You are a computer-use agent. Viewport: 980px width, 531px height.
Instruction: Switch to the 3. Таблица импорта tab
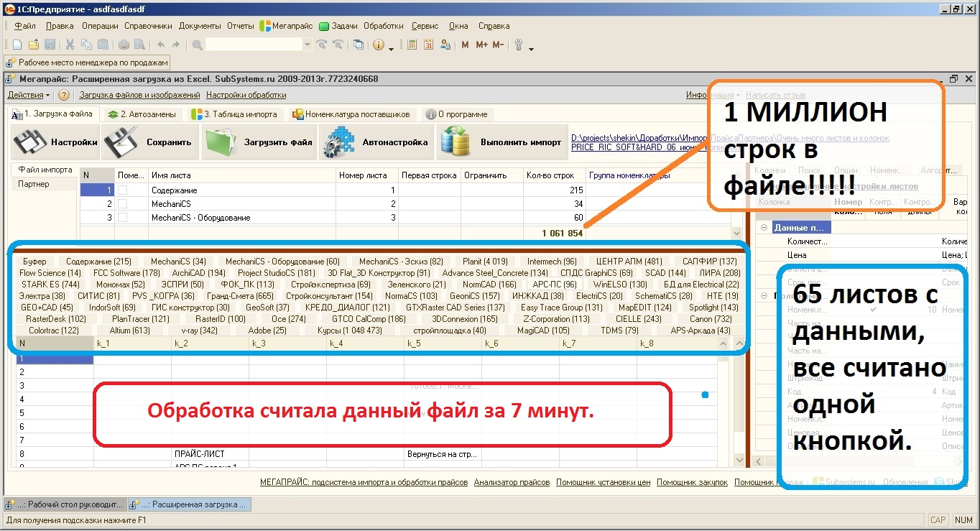coord(236,114)
